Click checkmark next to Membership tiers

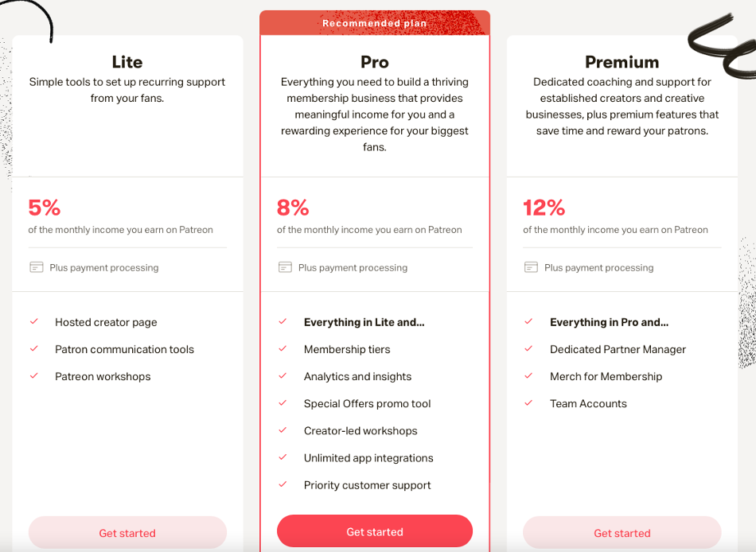tap(283, 348)
